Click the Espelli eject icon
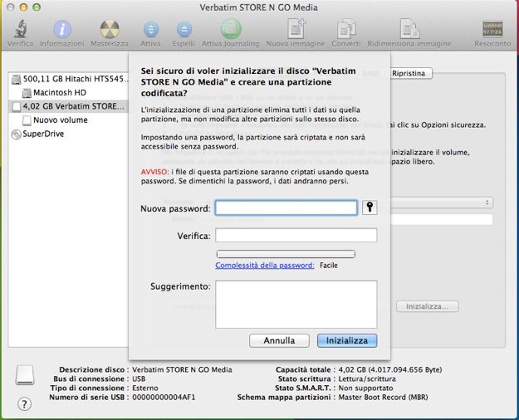This screenshot has height=420, width=519. coord(184,29)
